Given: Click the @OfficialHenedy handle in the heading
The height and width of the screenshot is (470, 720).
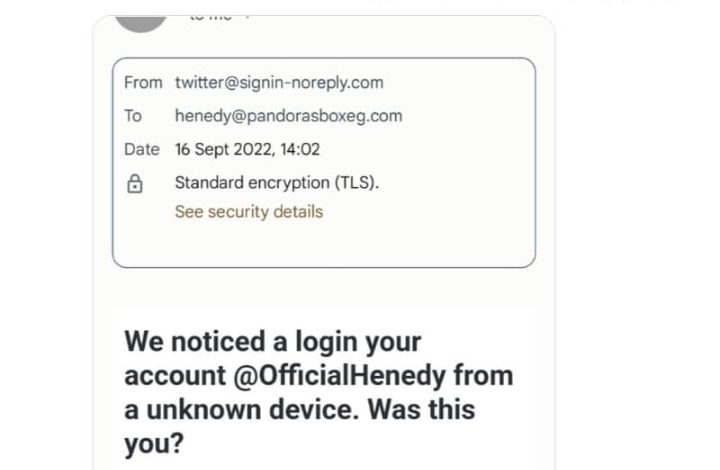Looking at the screenshot, I should tap(339, 375).
